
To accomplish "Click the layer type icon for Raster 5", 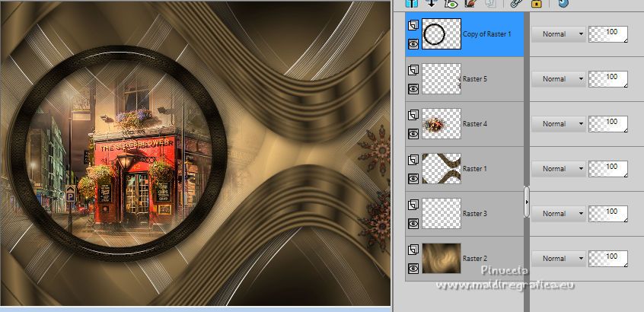I will coord(413,70).
